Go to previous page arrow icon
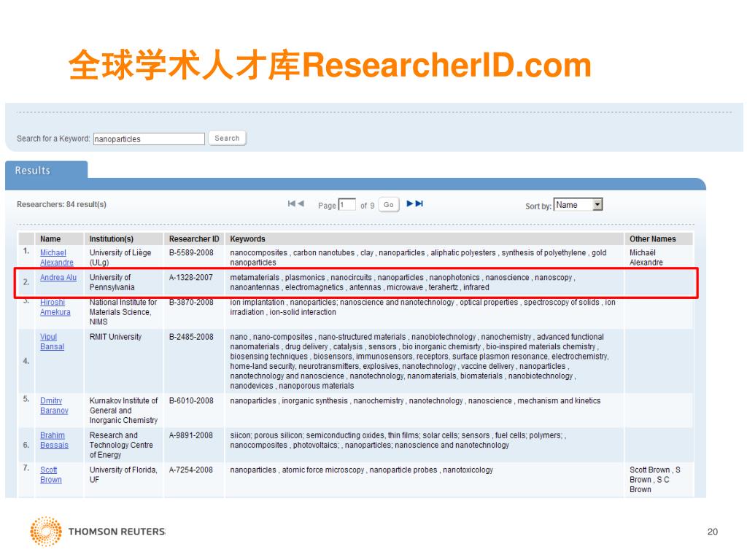The height and width of the screenshot is (560, 747). [301, 204]
